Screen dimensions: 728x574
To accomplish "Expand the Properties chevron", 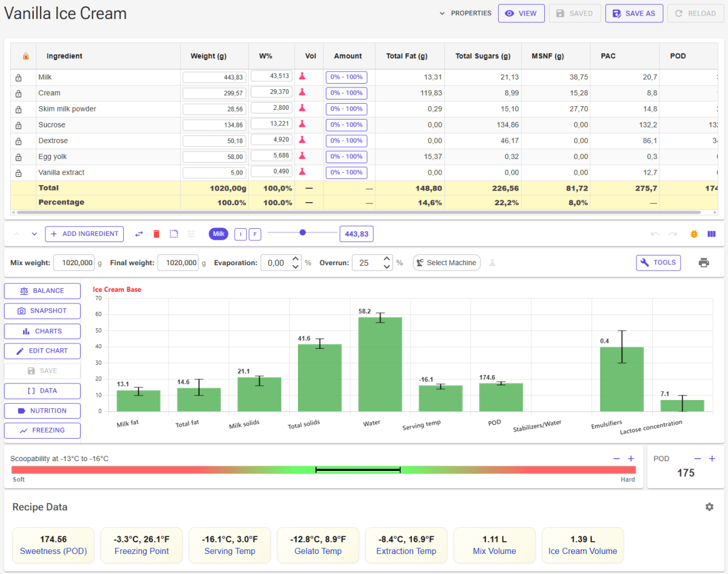I will [442, 13].
